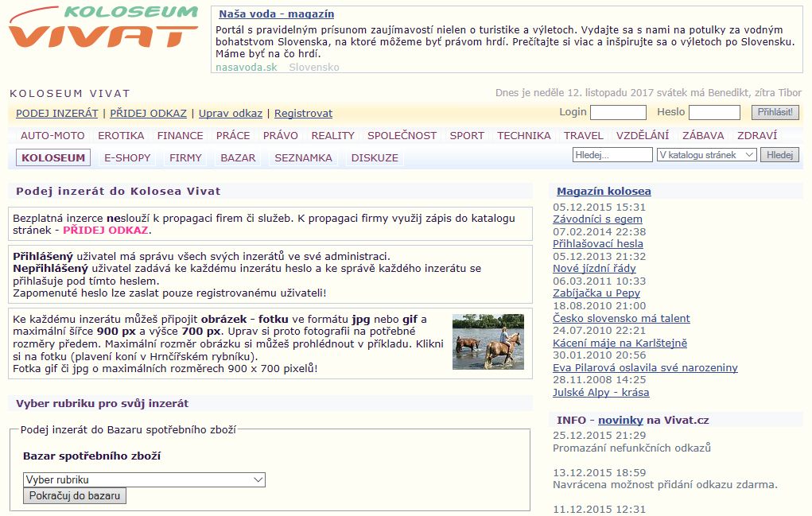812x516 pixels.
Task: Go to the REALITY category
Action: click(332, 135)
